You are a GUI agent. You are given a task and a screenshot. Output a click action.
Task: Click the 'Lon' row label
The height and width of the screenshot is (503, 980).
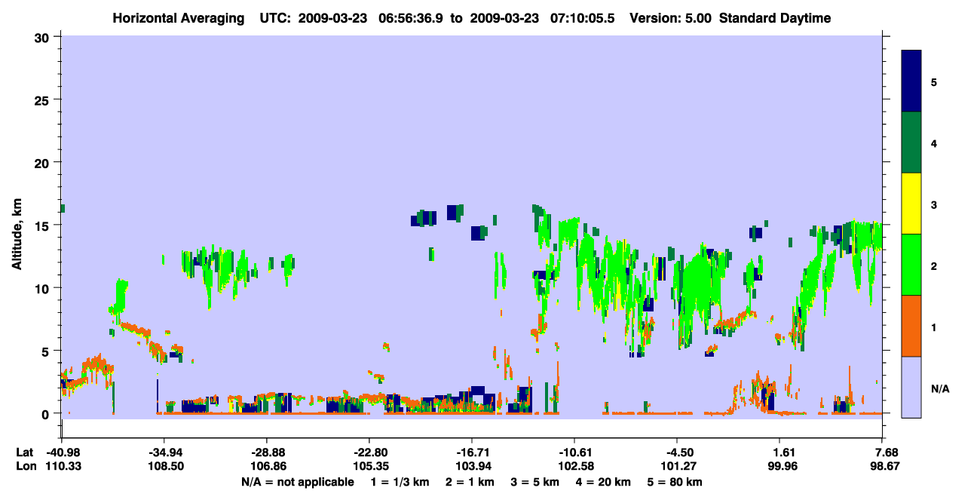pyautogui.click(x=26, y=466)
